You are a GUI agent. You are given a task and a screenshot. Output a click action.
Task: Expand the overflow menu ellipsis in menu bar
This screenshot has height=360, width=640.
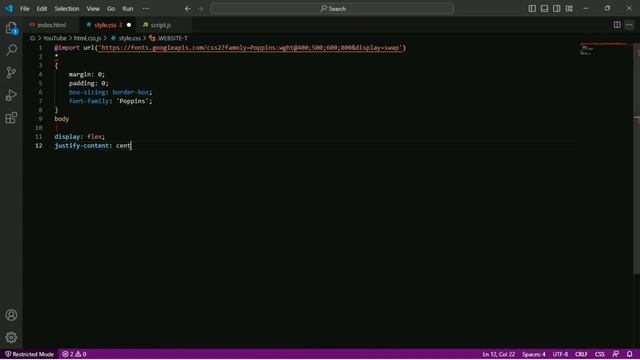click(x=146, y=9)
